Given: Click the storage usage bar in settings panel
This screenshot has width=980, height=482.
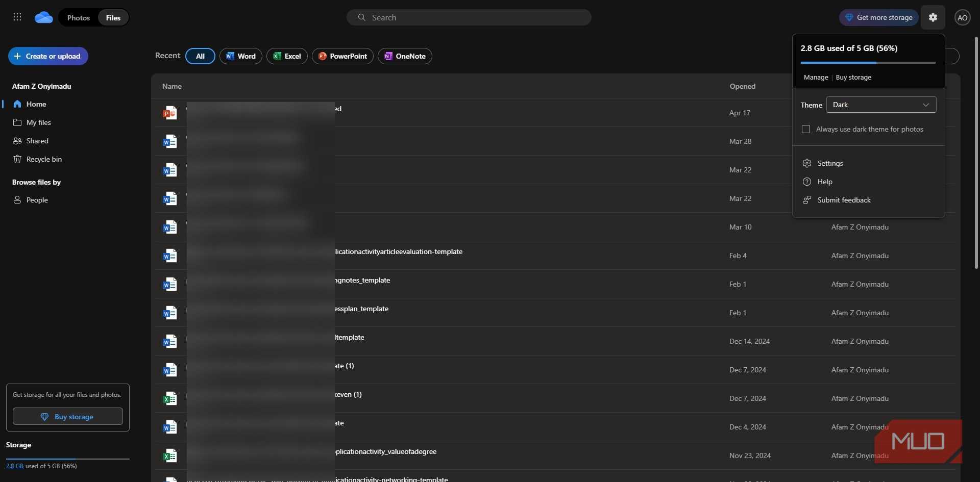Looking at the screenshot, I should [868, 63].
